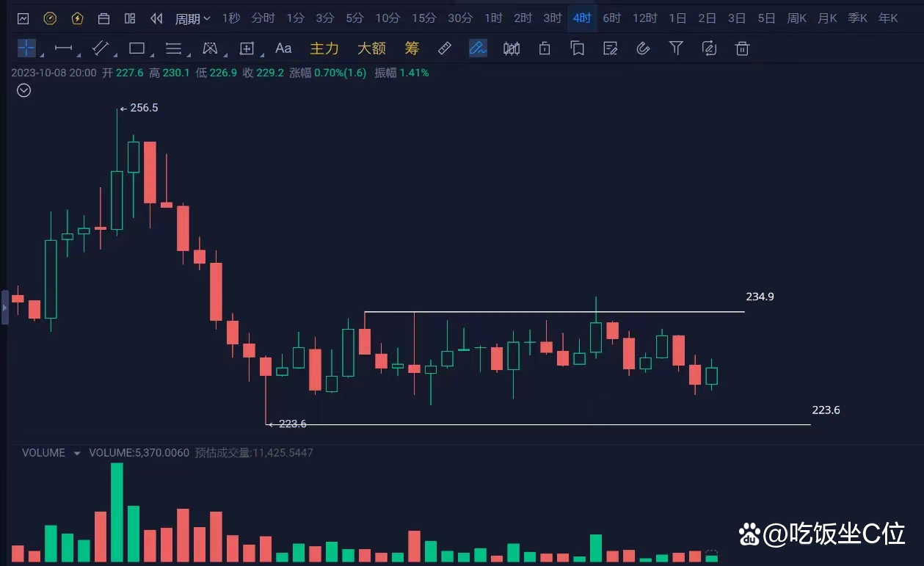The image size is (924, 566).
Task: Select the parallel channel drawing tool
Action: (x=101, y=48)
